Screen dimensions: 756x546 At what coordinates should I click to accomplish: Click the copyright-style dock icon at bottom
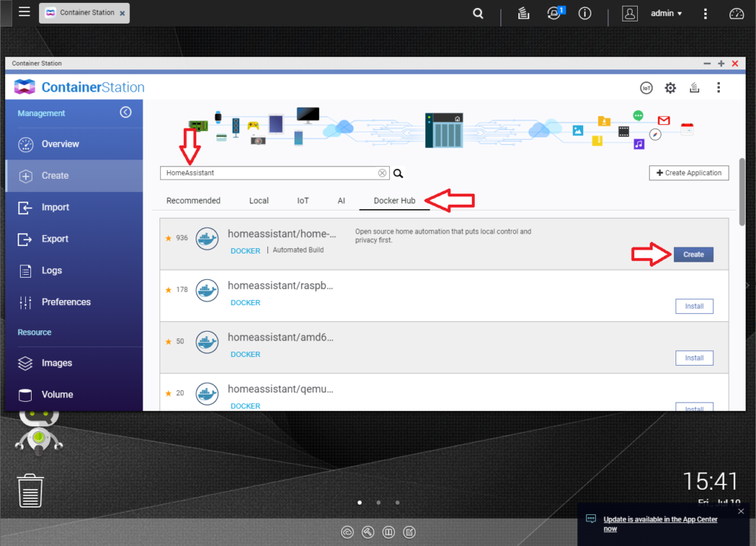pos(347,532)
